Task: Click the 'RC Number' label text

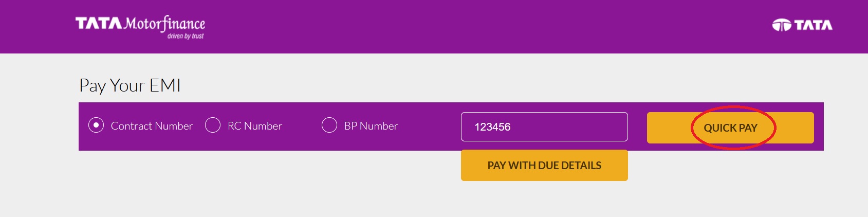Action: pos(255,126)
